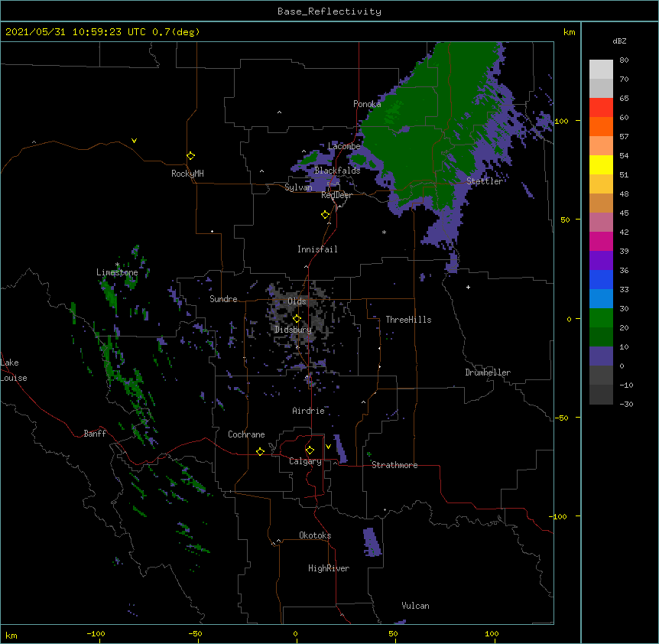659x644 pixels.
Task: Click the Okotoks label
Action: coord(315,535)
